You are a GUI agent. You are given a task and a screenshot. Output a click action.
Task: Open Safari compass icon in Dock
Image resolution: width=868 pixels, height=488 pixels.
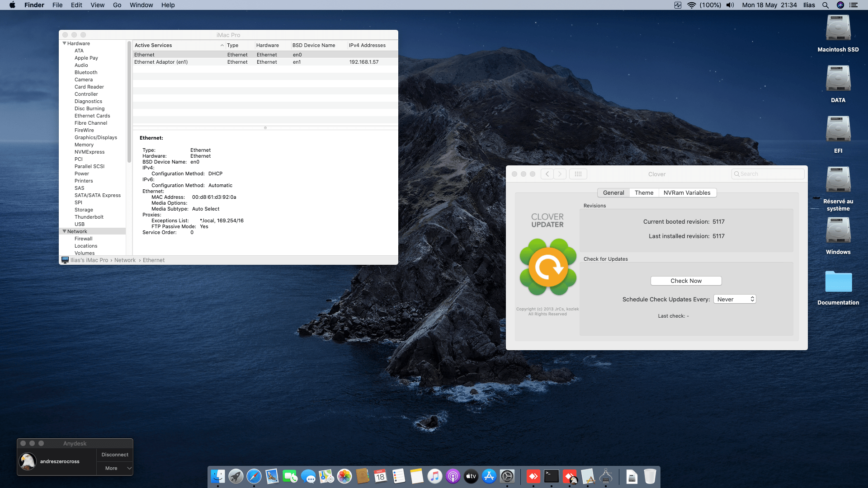(254, 476)
